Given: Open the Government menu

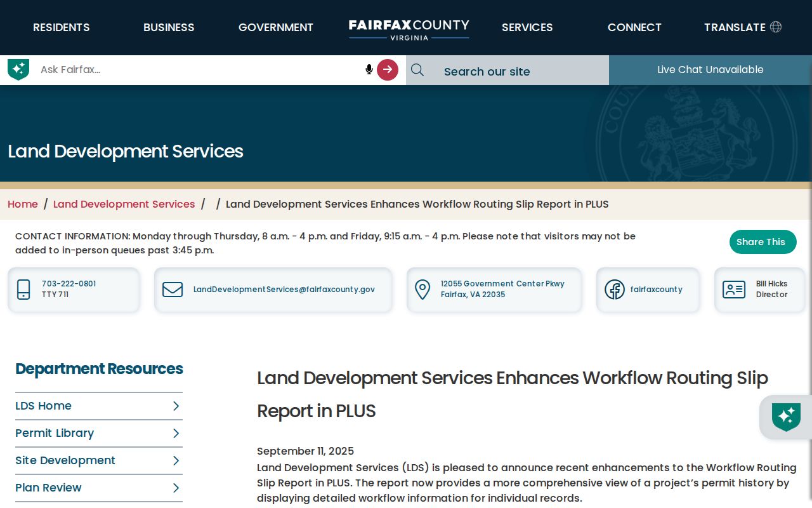Looking at the screenshot, I should click(276, 27).
